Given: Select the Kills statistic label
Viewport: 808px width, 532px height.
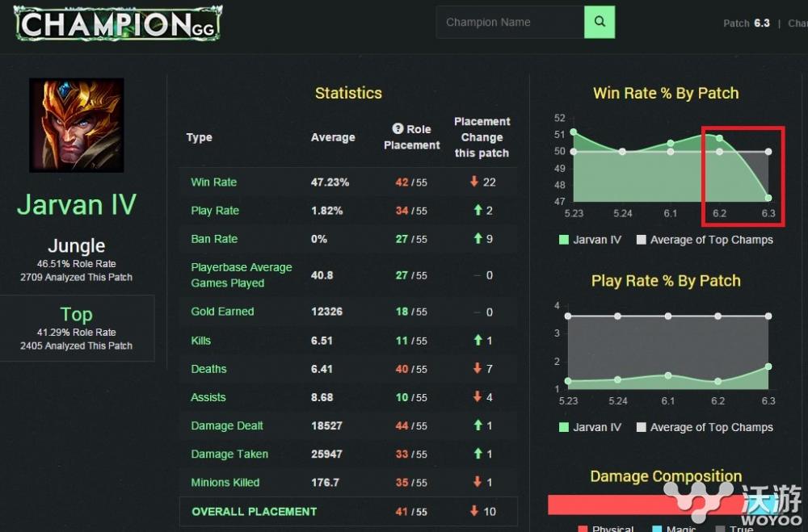Looking at the screenshot, I should (x=201, y=341).
